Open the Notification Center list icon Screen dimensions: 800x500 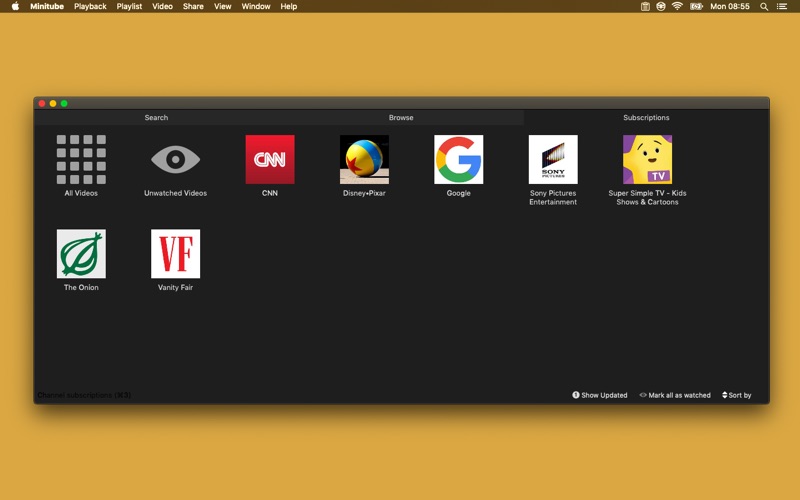[x=782, y=7]
